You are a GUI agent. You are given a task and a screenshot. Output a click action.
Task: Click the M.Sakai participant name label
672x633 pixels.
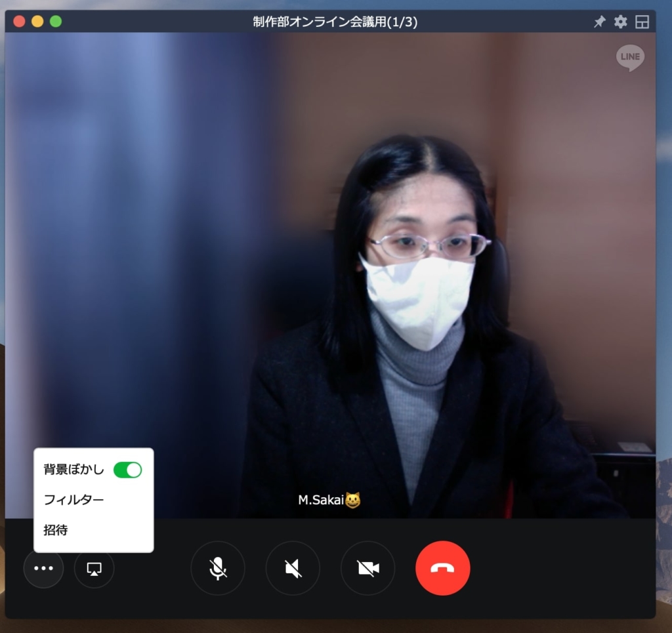point(329,500)
